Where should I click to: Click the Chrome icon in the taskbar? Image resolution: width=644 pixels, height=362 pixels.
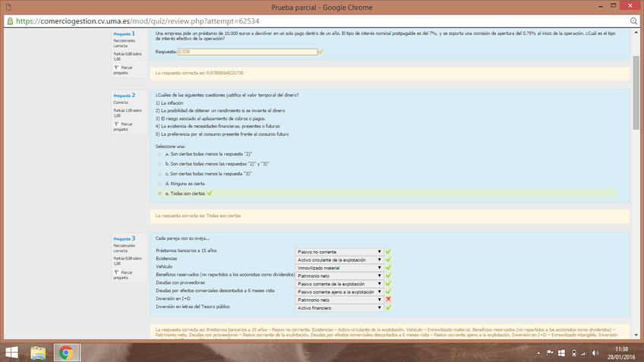(x=66, y=353)
